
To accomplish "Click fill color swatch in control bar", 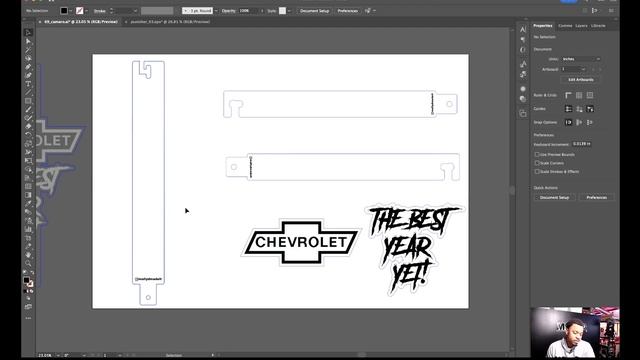I will (64, 11).
